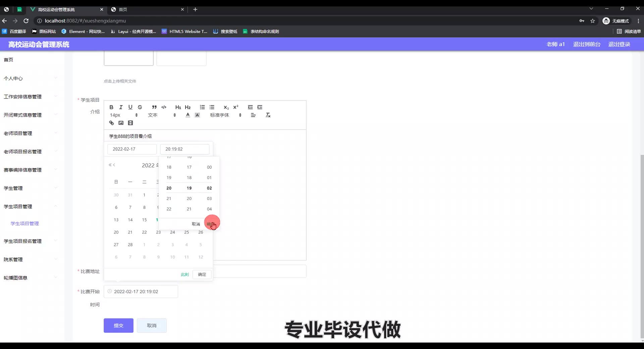Image resolution: width=644 pixels, height=349 pixels.
Task: Click the 退出到前台 link
Action: (x=587, y=44)
